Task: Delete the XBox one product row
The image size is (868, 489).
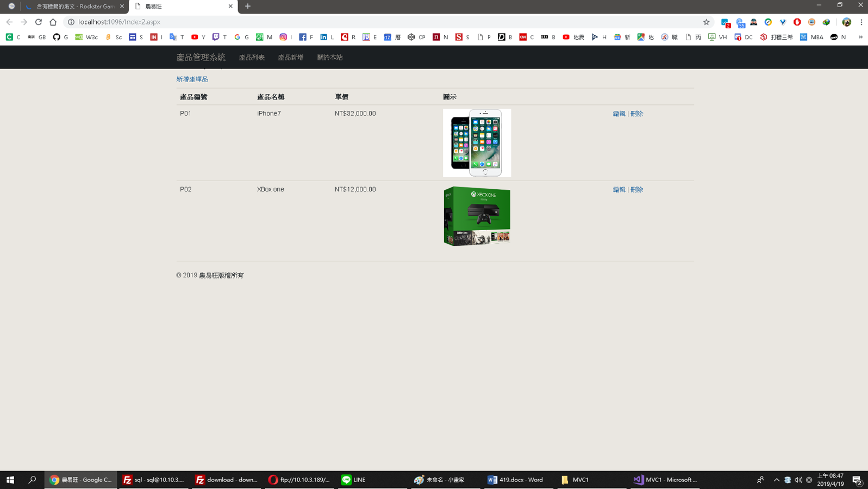Action: pyautogui.click(x=636, y=189)
